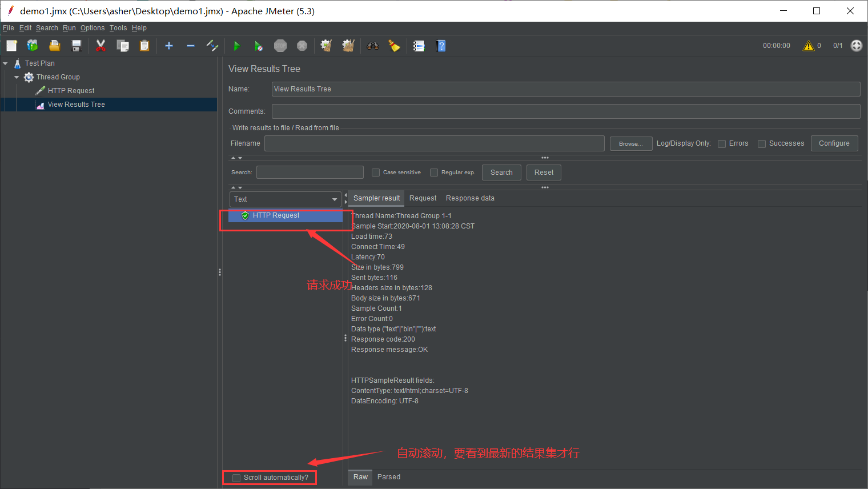This screenshot has height=489, width=868.
Task: Open the File menu
Action: click(9, 28)
